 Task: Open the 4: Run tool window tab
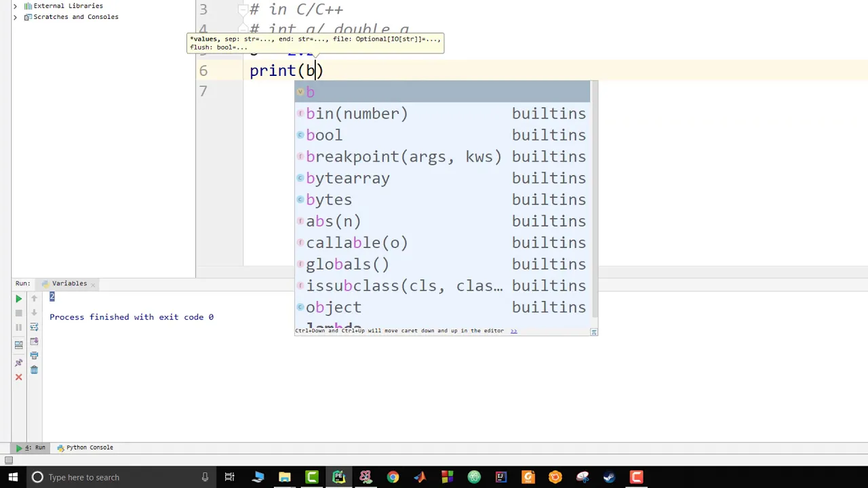(x=31, y=447)
